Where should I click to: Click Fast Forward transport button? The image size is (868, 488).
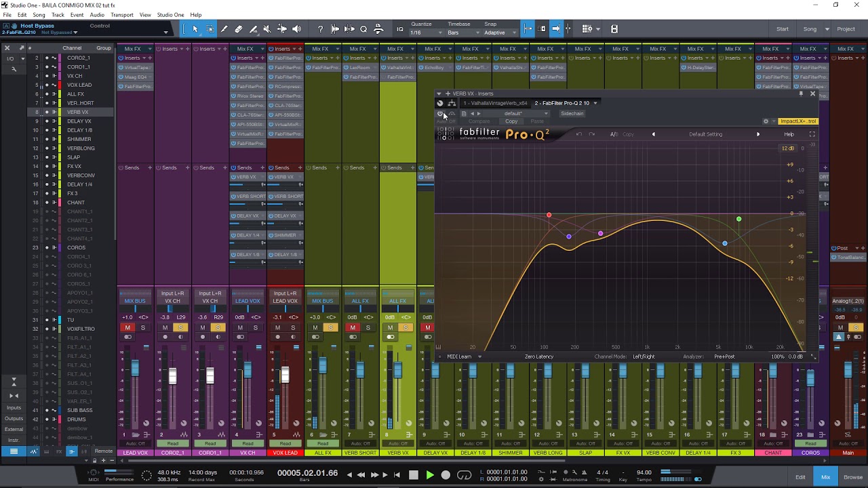374,475
